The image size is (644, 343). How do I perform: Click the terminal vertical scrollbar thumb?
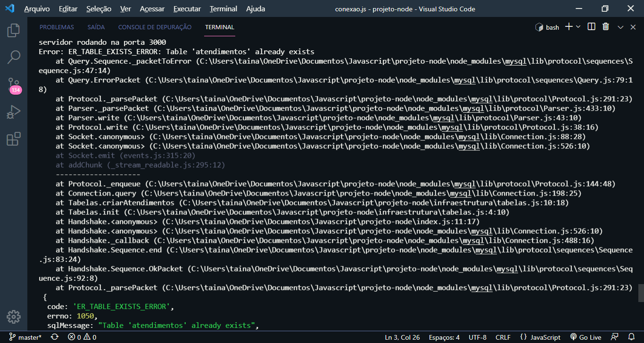pyautogui.click(x=641, y=293)
